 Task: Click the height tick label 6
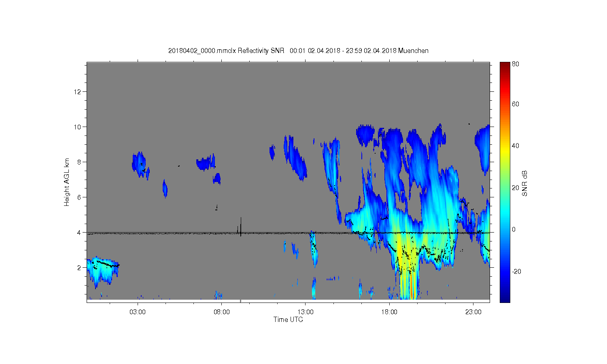coord(79,197)
